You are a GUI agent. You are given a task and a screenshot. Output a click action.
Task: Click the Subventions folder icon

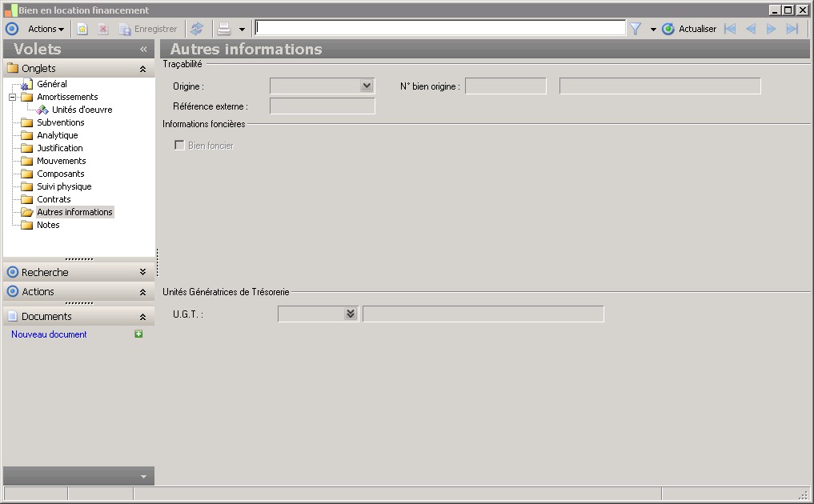pyautogui.click(x=27, y=122)
